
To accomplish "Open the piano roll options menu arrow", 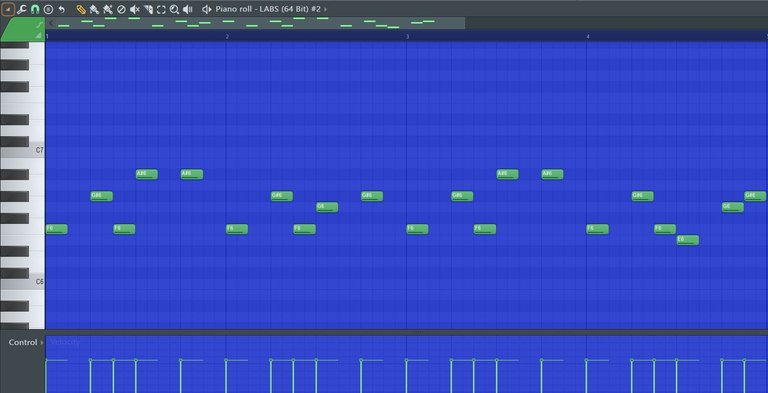I will 8,9.
